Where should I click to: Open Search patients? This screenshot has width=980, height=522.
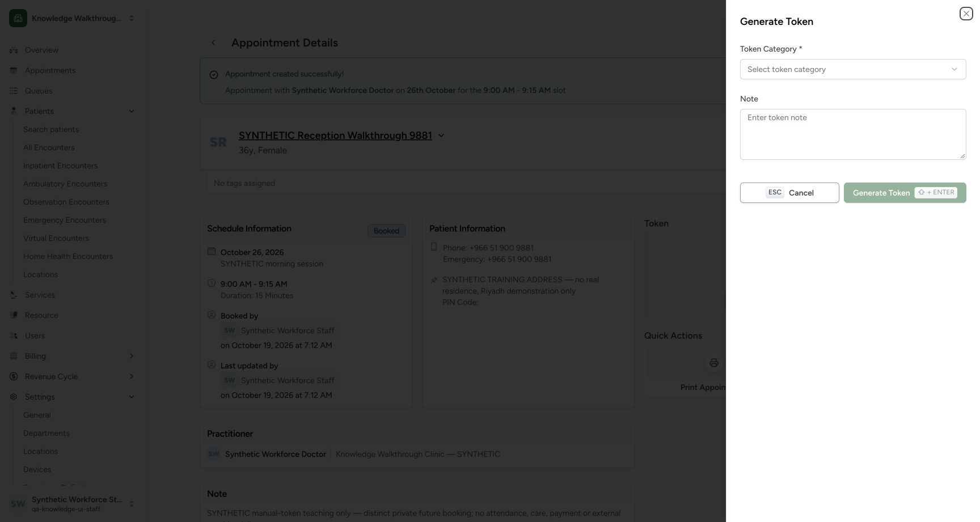tap(51, 129)
